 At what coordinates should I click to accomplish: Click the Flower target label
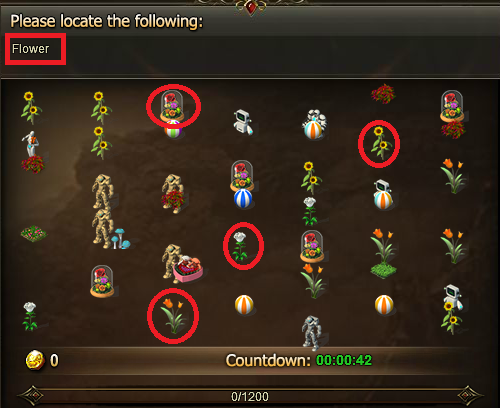point(31,49)
